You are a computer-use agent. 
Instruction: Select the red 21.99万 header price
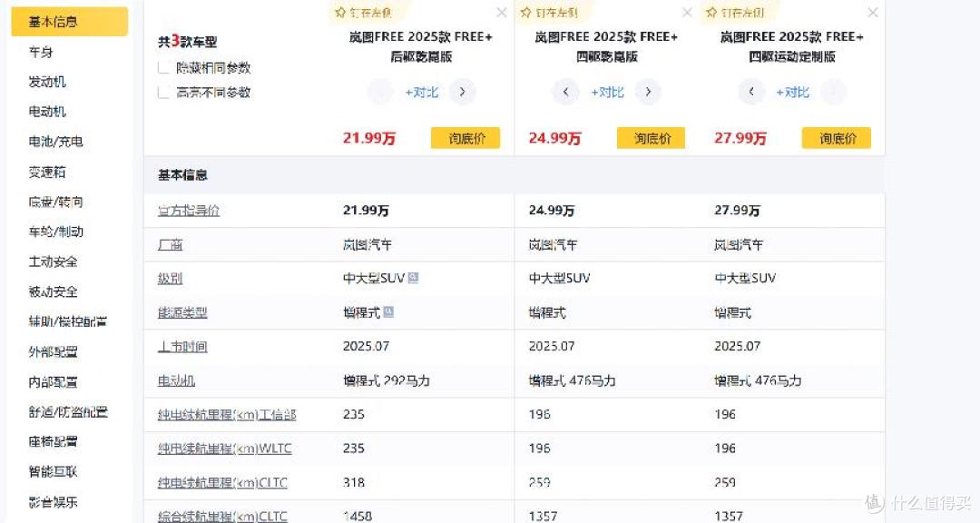tap(368, 138)
